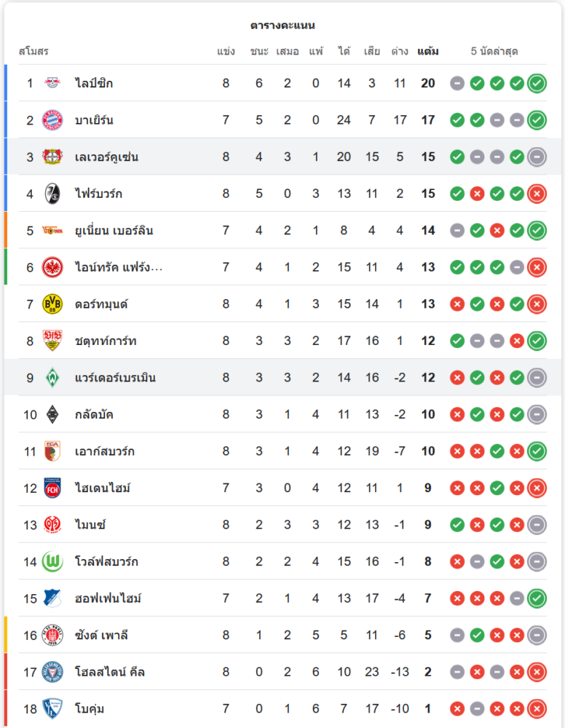Click Freiburg's latest match loss indicator
The image size is (565, 728).
(537, 194)
